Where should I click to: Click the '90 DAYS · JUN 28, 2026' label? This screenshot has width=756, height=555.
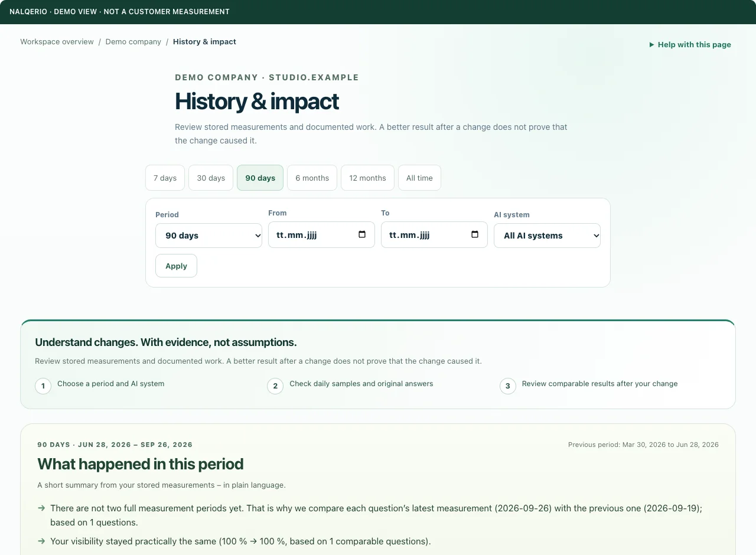[x=115, y=445]
